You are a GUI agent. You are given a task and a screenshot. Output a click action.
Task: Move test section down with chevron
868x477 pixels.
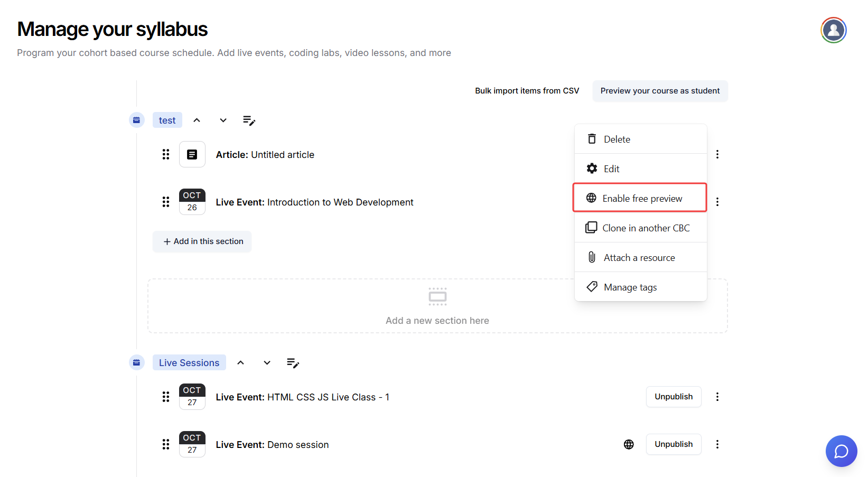click(223, 120)
